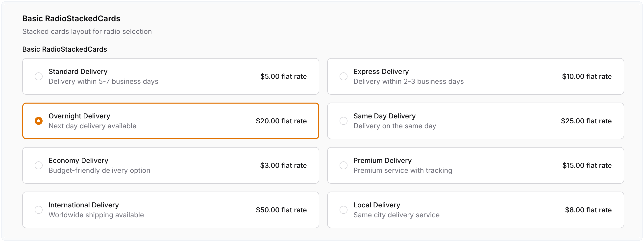
Task: Select the Local Delivery radio button
Action: coord(344,210)
